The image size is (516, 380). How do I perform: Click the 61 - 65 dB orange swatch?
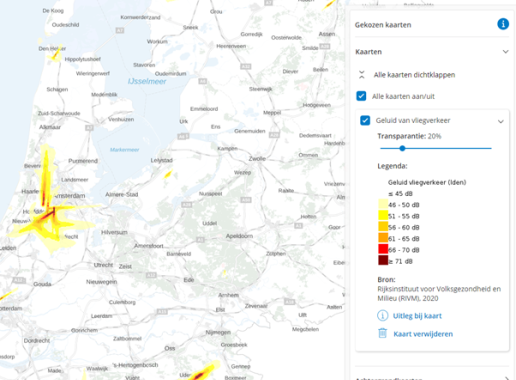[x=383, y=238]
